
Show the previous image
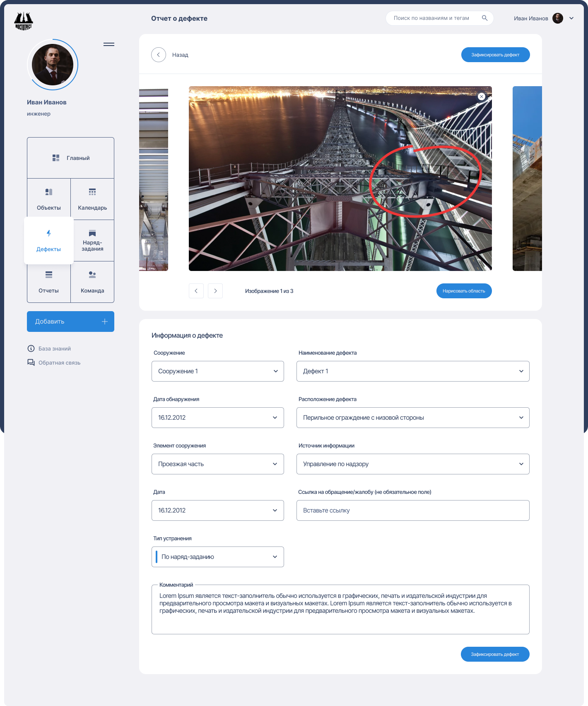(196, 291)
